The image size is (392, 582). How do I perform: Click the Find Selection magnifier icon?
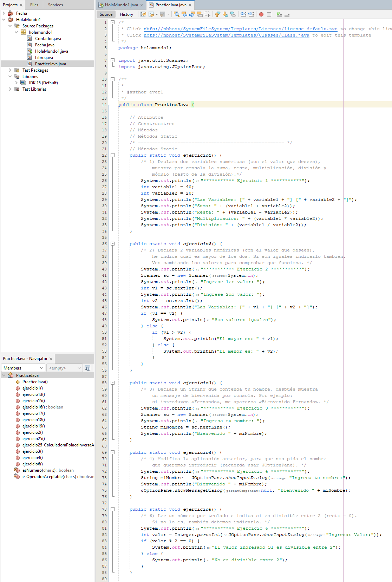(177, 14)
